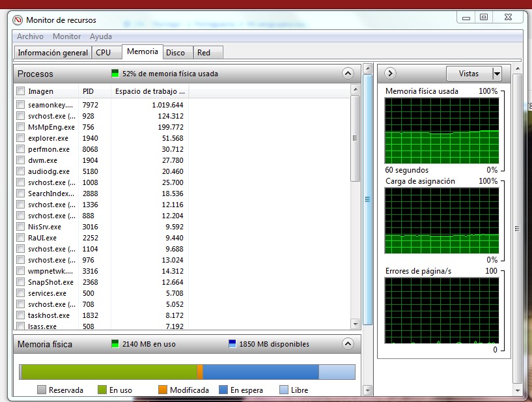The height and width of the screenshot is (402, 532).
Task: Click the blue En espera legend box
Action: 223,390
